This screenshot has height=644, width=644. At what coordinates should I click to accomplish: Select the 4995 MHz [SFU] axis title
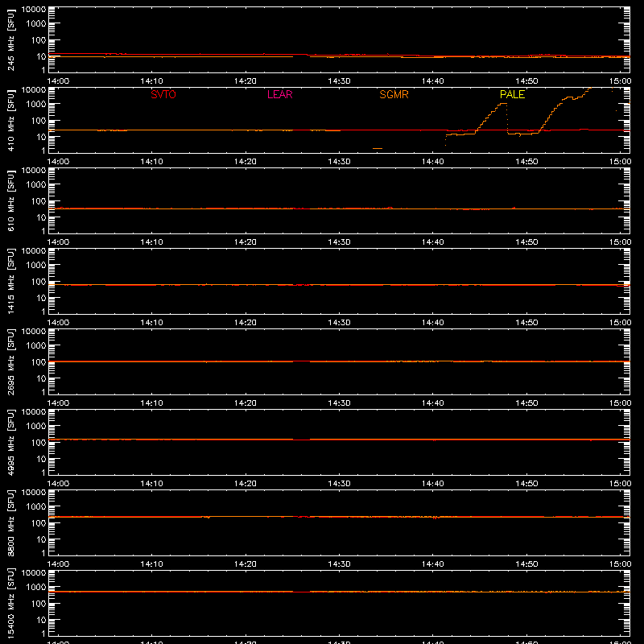pyautogui.click(x=11, y=442)
